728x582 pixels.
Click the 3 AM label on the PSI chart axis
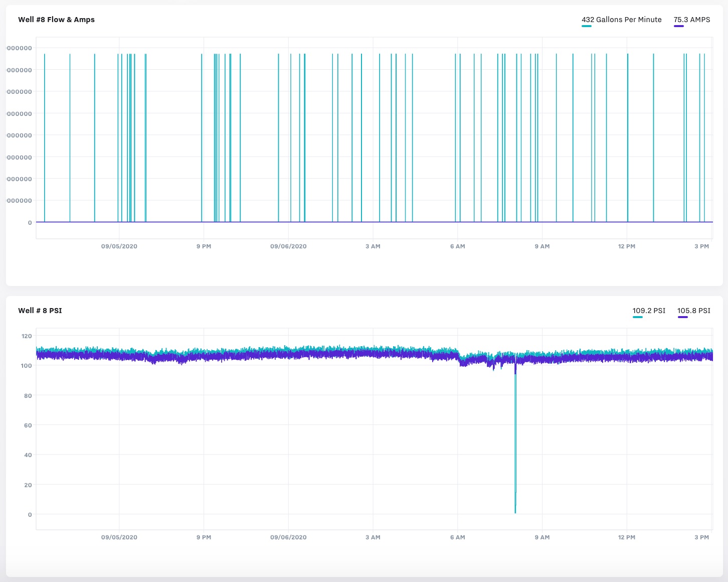(x=373, y=537)
